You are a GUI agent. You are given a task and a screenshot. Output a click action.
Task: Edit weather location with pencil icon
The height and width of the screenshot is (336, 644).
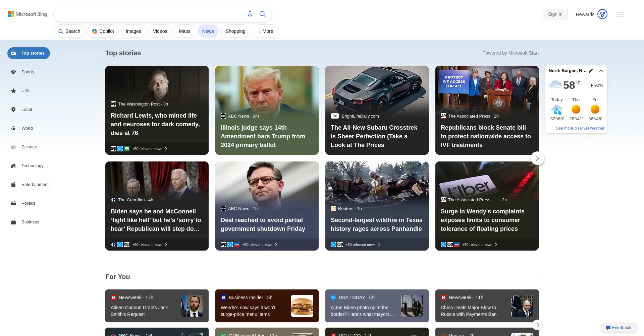point(591,71)
